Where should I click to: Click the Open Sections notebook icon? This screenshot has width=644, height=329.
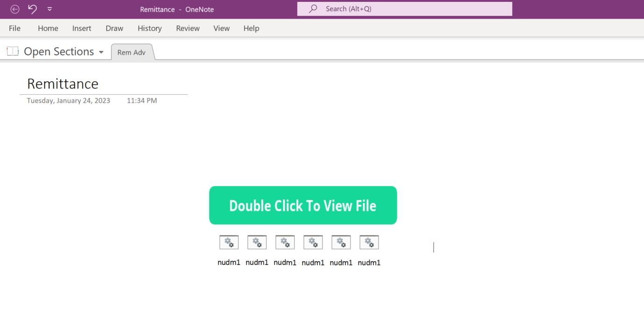tap(12, 51)
